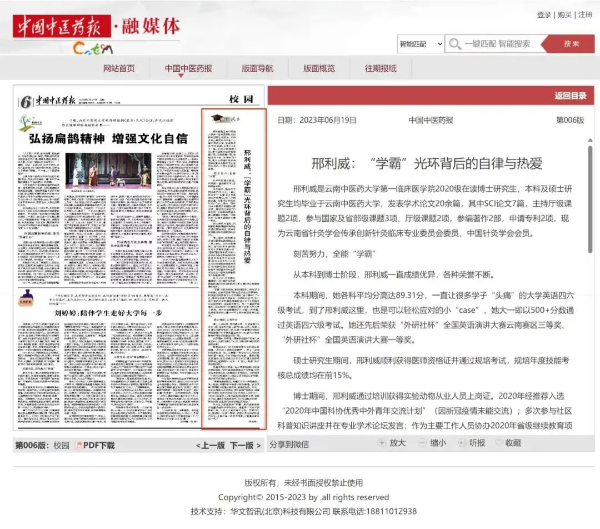The image size is (600, 529).
Task: Open the 往期报纸 navigation tab
Action: (380, 68)
